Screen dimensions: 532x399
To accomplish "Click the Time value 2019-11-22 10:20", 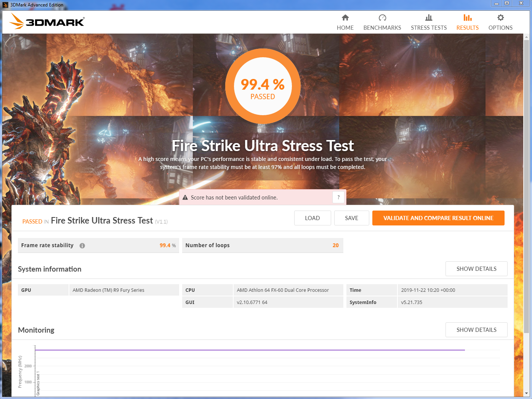I will 428,290.
